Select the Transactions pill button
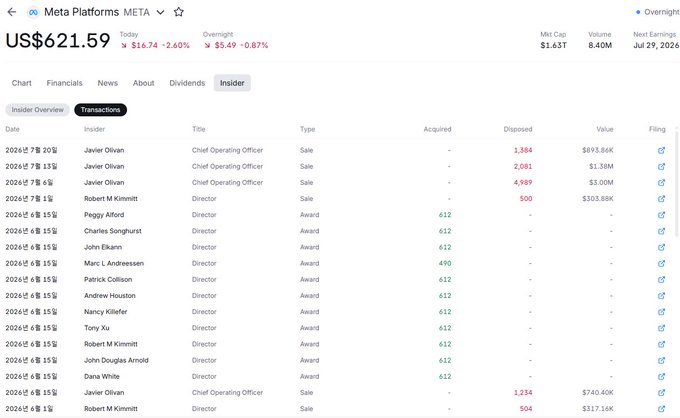The image size is (680, 418). pos(101,110)
